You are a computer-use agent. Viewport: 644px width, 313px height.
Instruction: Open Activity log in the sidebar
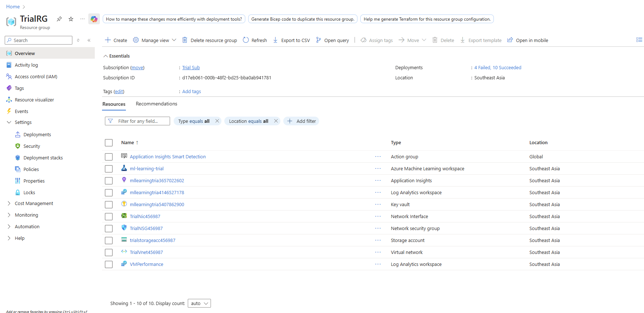click(x=26, y=65)
